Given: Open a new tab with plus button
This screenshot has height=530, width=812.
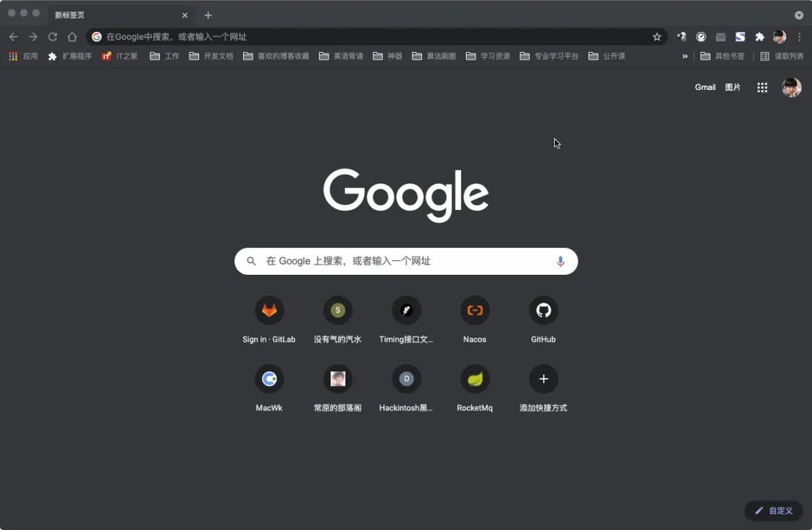Looking at the screenshot, I should point(208,15).
